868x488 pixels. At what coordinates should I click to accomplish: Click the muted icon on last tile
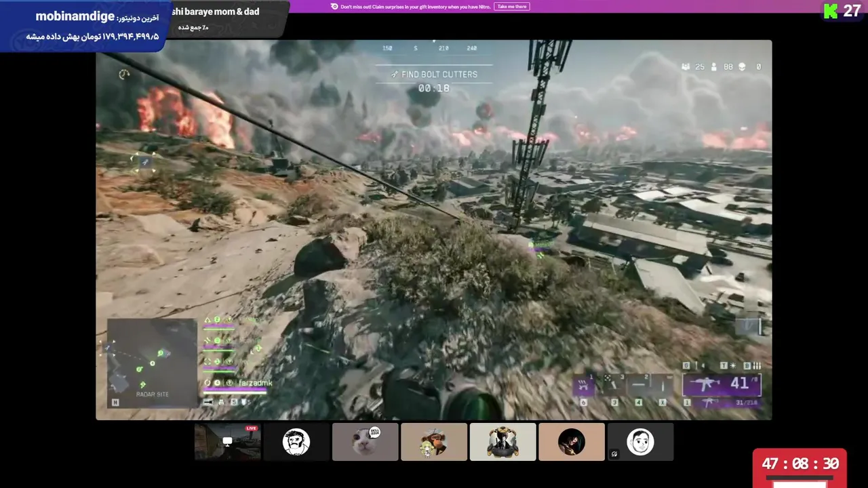pos(614,454)
